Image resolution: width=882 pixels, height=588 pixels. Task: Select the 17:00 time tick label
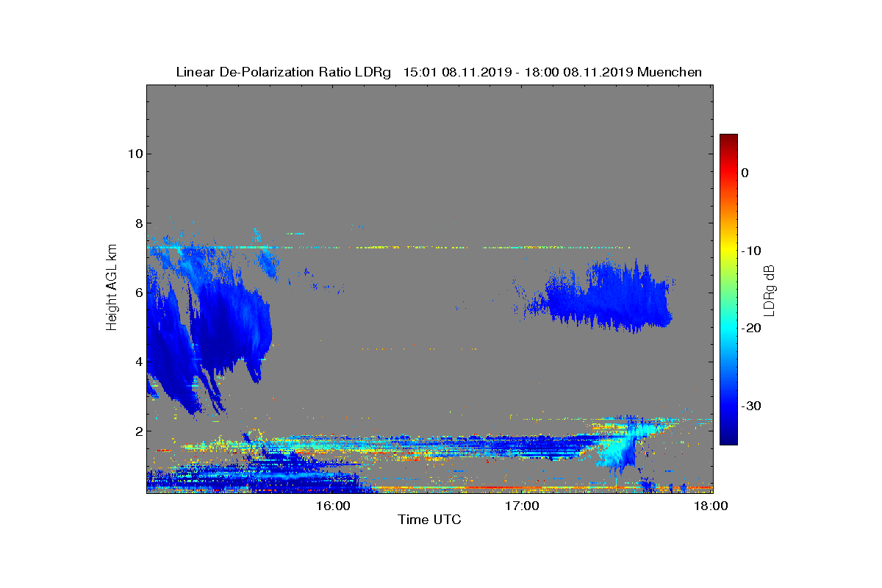pos(523,506)
